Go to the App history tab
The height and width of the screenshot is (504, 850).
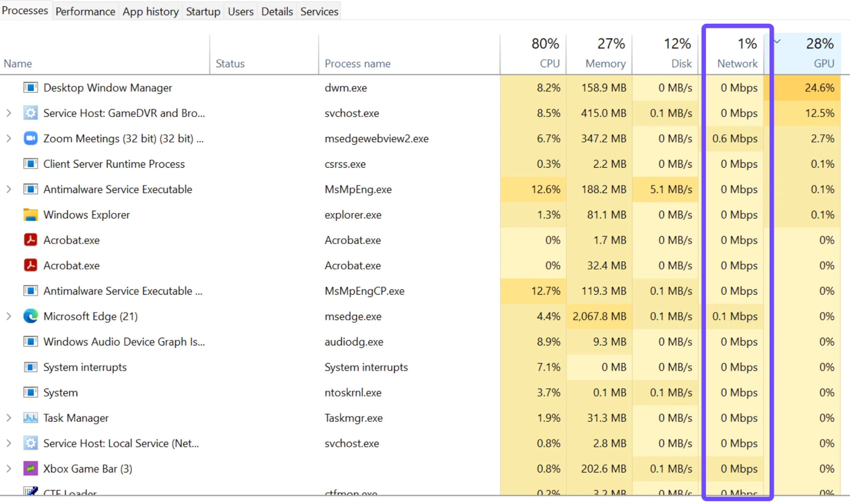pyautogui.click(x=151, y=11)
